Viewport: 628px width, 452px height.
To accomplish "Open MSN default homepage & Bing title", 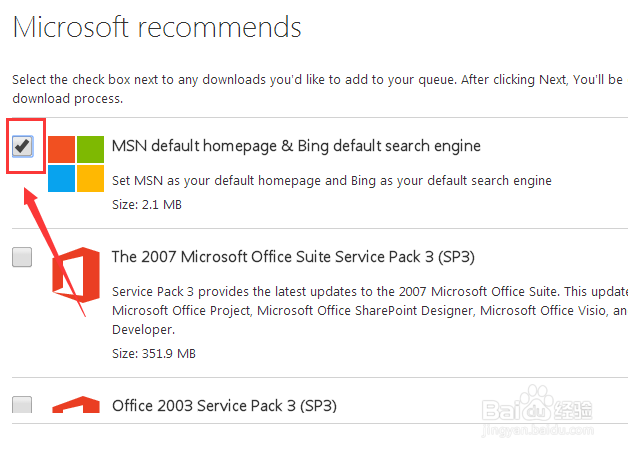I will coord(296,146).
